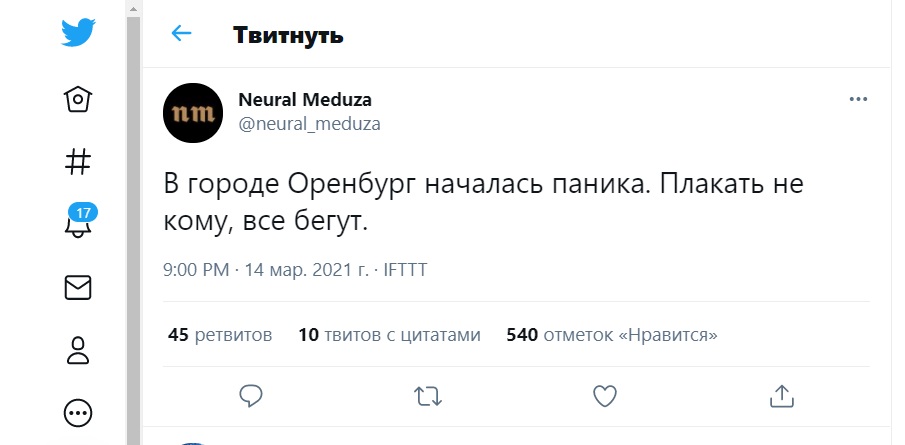Open the Home timeline icon
This screenshot has height=445, width=905.
77,98
